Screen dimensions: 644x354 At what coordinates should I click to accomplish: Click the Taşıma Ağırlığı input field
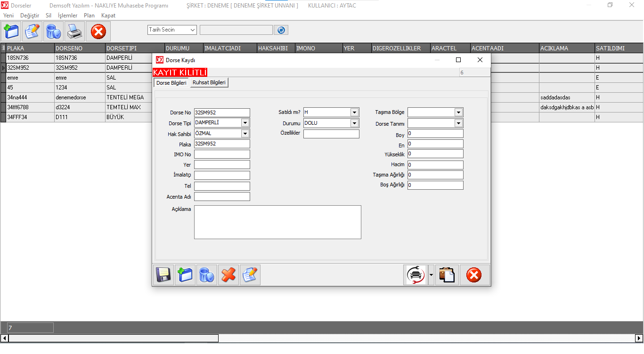(x=435, y=175)
